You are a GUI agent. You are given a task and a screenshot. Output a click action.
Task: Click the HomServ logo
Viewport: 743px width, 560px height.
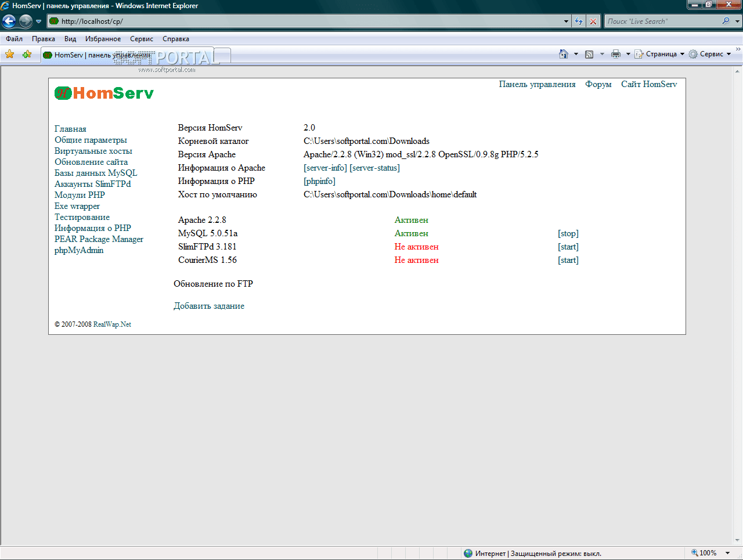point(104,93)
